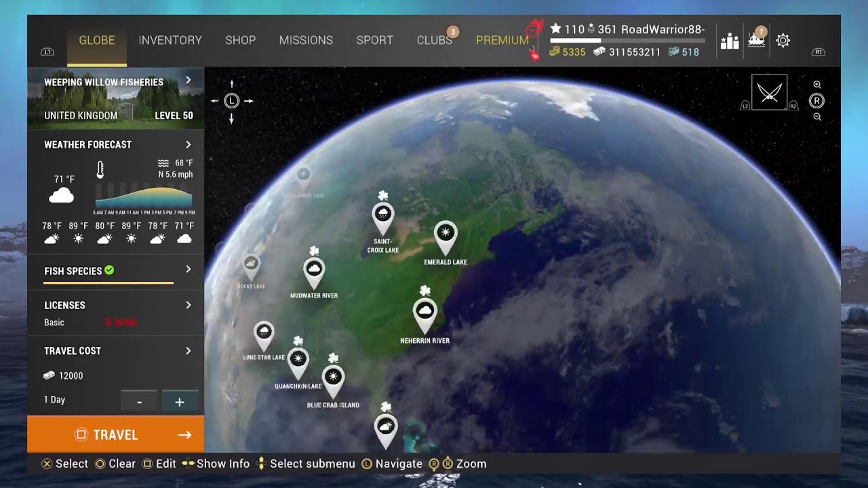This screenshot has height=488, width=868.
Task: Click the experience progress bar
Action: coord(627,41)
